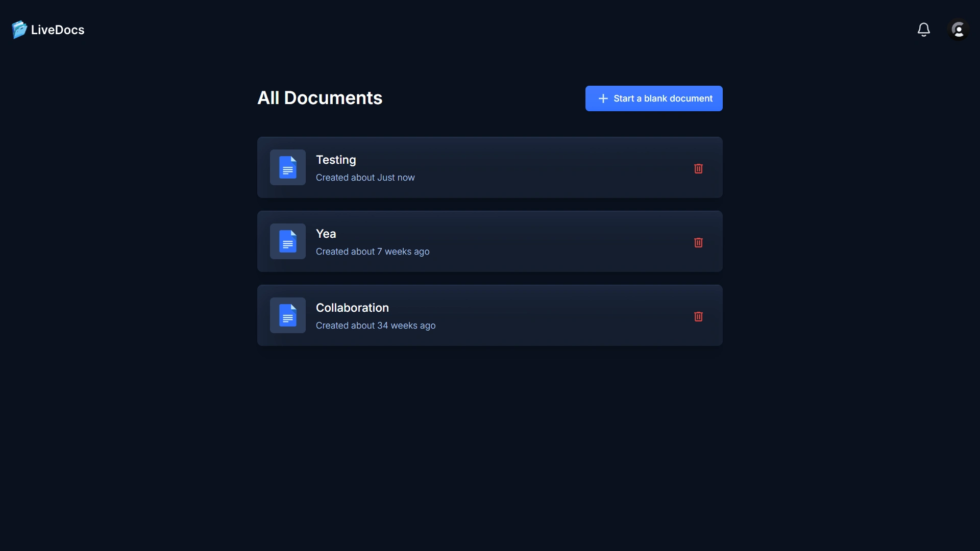The height and width of the screenshot is (551, 980).
Task: Click the Collaboration document file icon
Action: click(x=288, y=315)
